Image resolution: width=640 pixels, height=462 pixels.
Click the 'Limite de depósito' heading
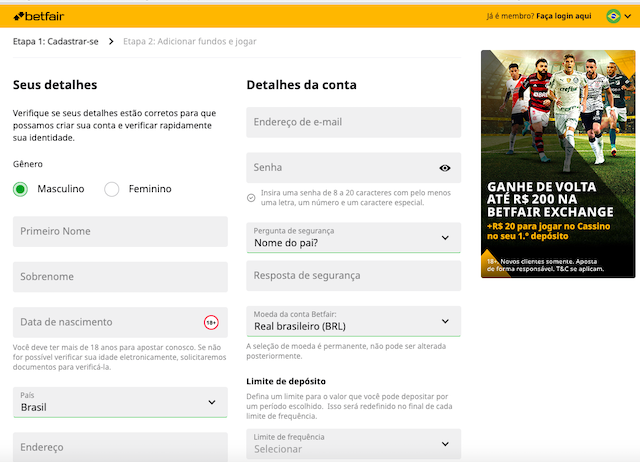click(x=286, y=381)
